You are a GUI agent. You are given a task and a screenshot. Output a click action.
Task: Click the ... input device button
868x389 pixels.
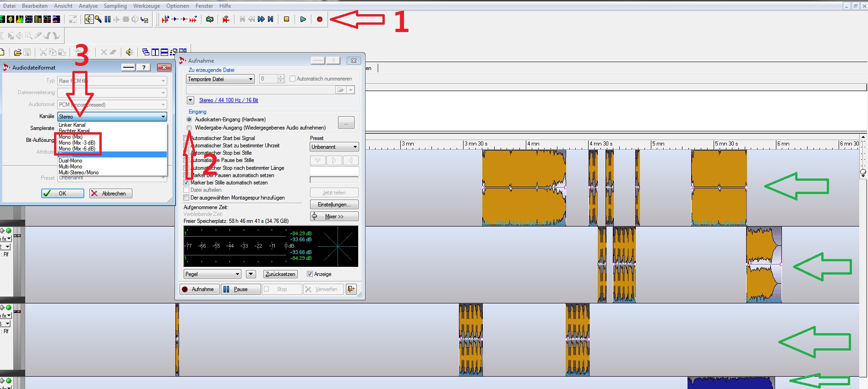click(346, 123)
